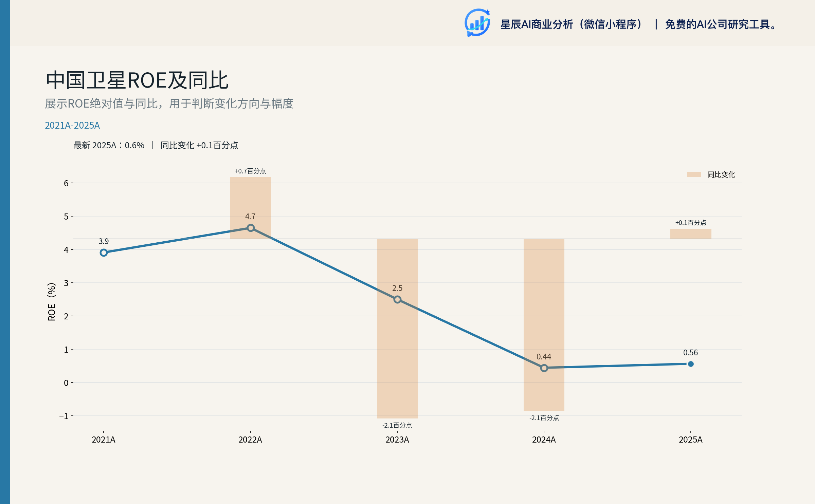The height and width of the screenshot is (504, 815).
Task: Click the 星辰AI商业分析（微信小程序）header text
Action: pos(572,24)
